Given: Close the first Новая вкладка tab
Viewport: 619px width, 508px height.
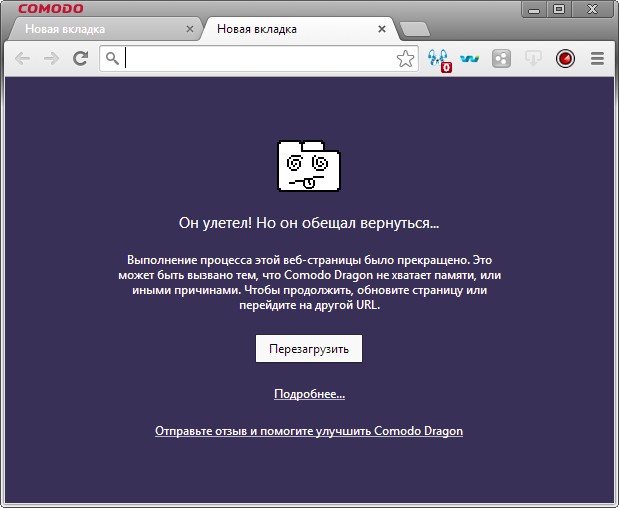Looking at the screenshot, I should [190, 29].
